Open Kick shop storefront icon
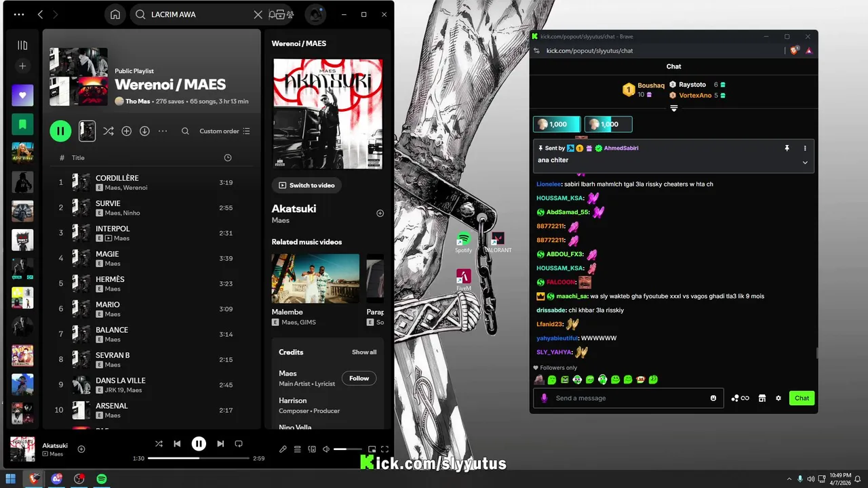 (762, 399)
